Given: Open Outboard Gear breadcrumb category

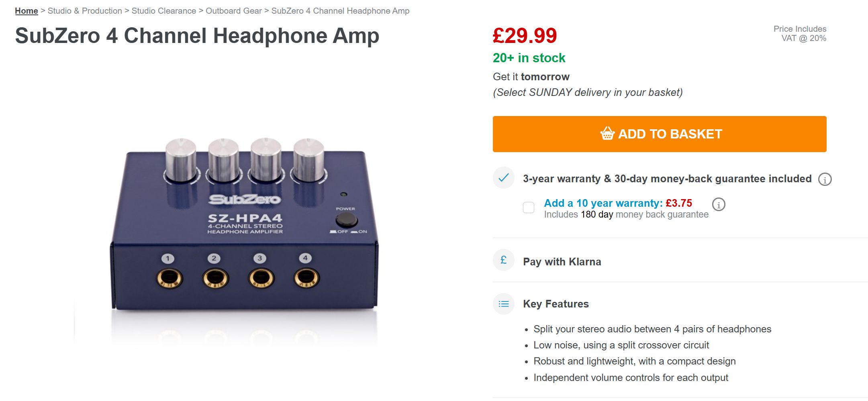Looking at the screenshot, I should (234, 11).
